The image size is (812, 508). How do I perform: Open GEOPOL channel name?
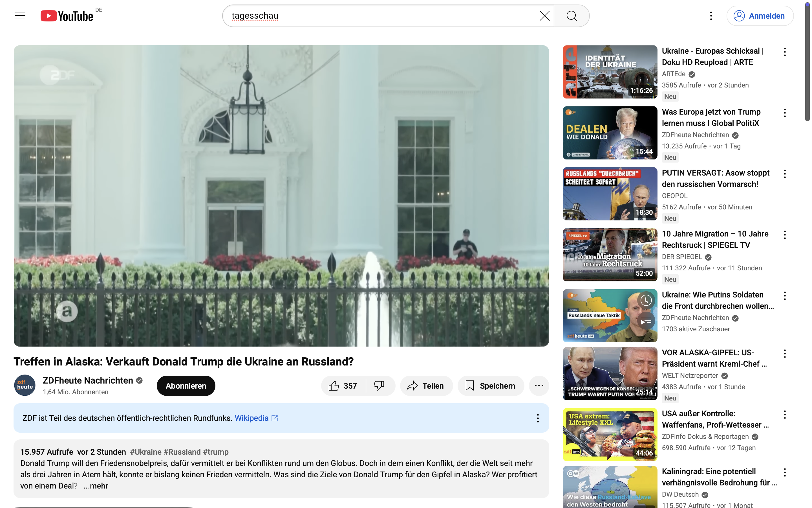click(674, 196)
